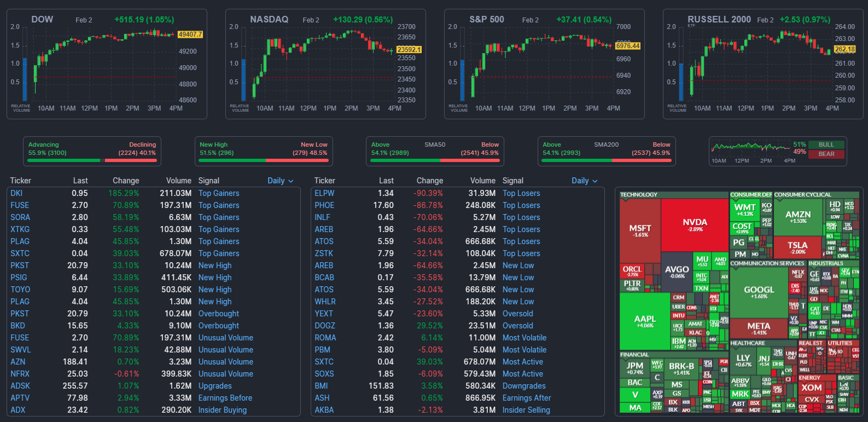Select the LLY tile in the heatmap
The width and height of the screenshot is (868, 422).
point(743,360)
